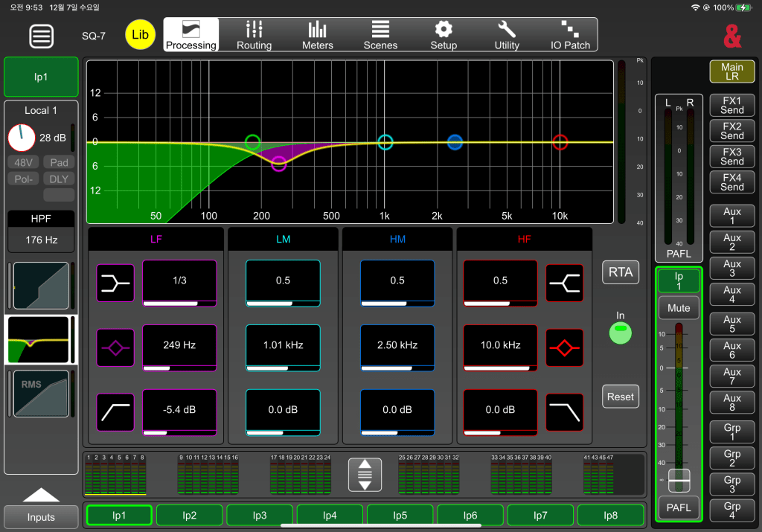This screenshot has width=762, height=532.
Task: Mute the Ip 1 channel
Action: tap(678, 308)
